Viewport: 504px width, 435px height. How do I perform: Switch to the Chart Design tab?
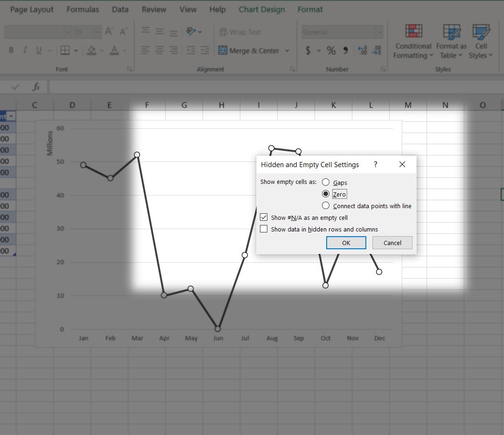click(261, 9)
